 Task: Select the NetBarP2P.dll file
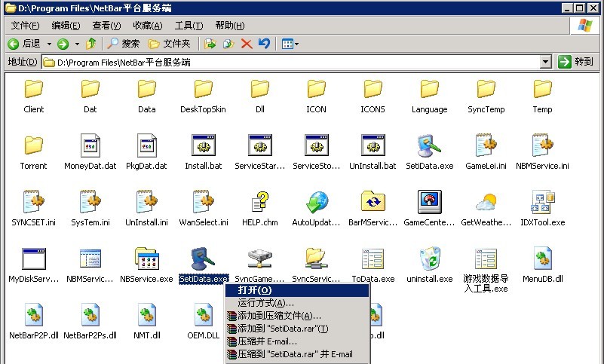coord(33,321)
